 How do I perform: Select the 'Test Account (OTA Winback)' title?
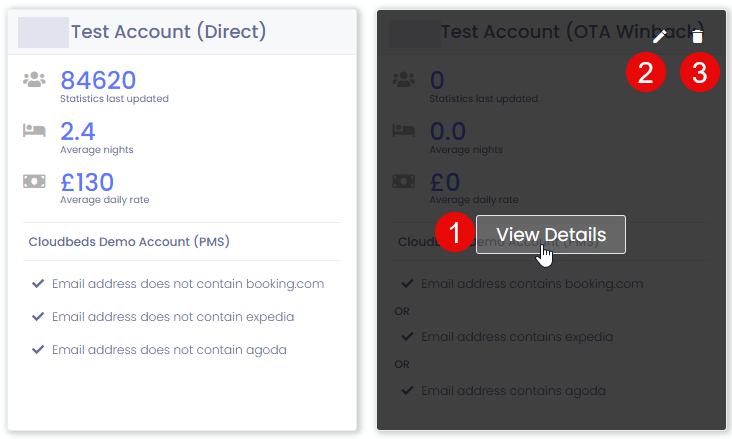point(540,32)
